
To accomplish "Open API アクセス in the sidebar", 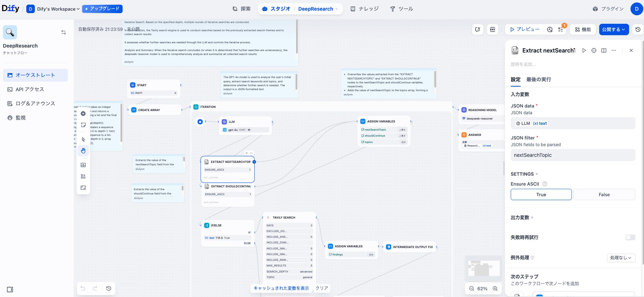I will coord(35,89).
